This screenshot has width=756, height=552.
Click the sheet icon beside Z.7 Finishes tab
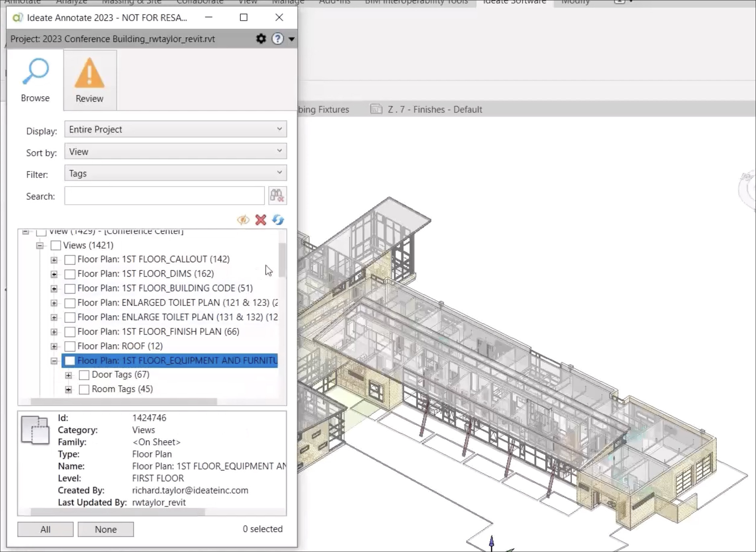[376, 109]
